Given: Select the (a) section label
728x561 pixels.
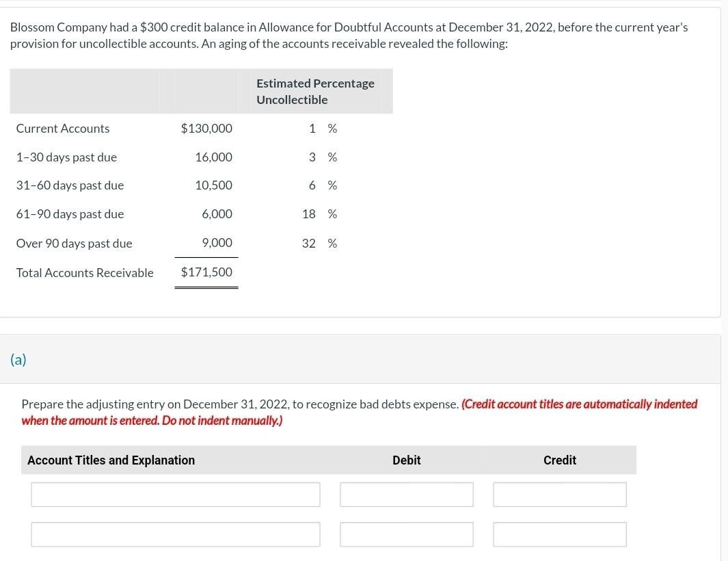Looking at the screenshot, I should click(x=18, y=359).
